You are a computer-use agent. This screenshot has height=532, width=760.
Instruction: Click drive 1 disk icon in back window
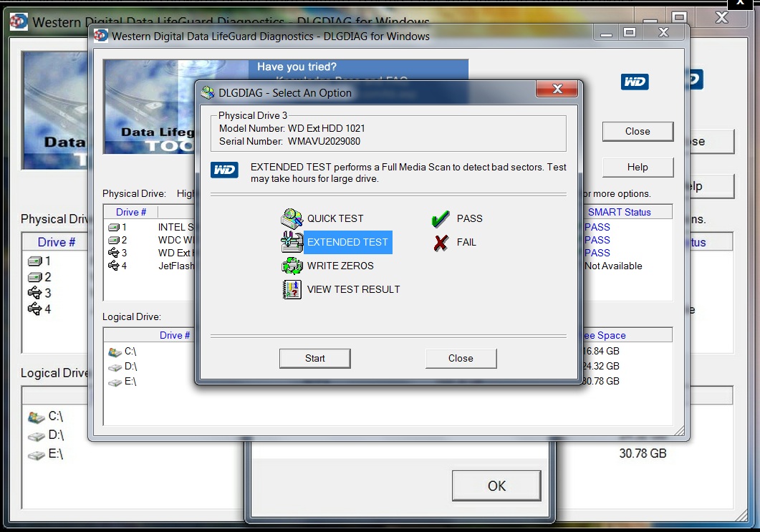point(35,261)
